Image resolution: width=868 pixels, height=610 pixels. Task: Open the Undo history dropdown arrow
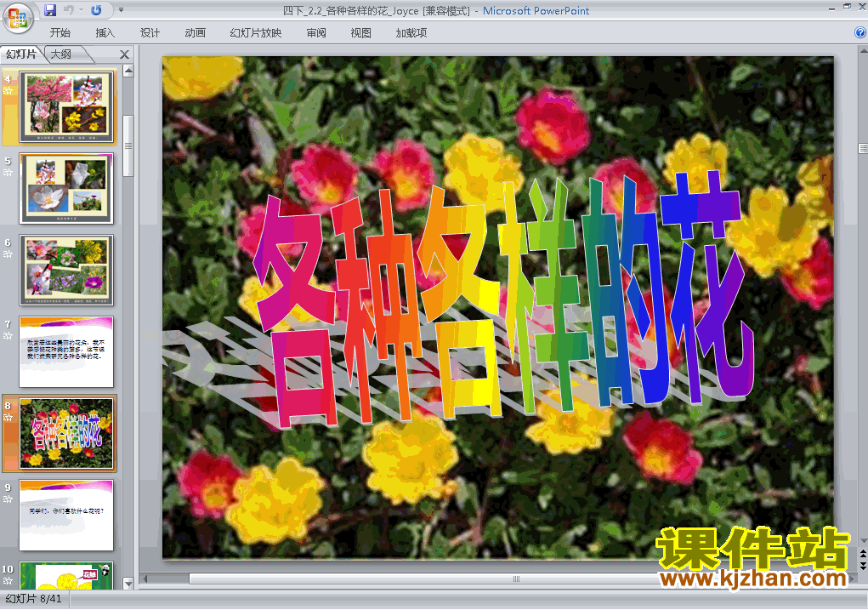point(81,10)
